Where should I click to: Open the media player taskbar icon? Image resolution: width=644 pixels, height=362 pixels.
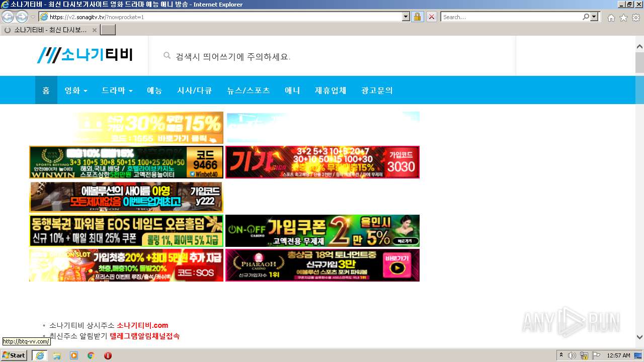pos(74,355)
